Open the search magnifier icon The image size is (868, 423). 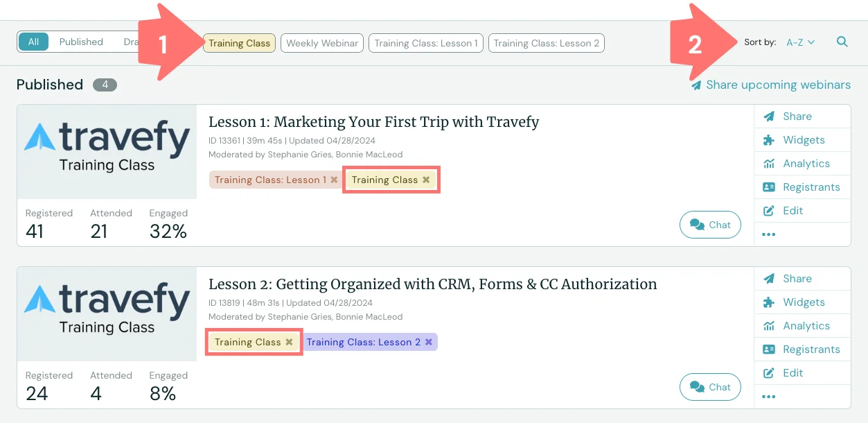tap(842, 42)
